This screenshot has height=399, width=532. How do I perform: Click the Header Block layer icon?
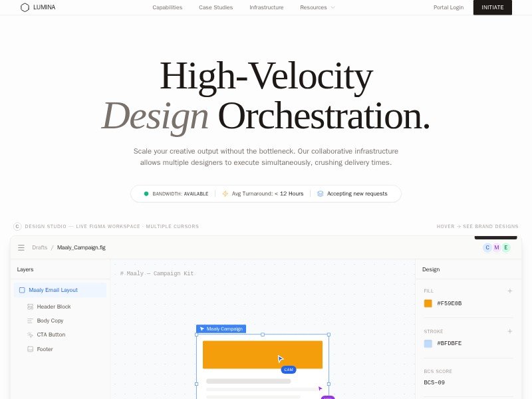pyautogui.click(x=31, y=307)
